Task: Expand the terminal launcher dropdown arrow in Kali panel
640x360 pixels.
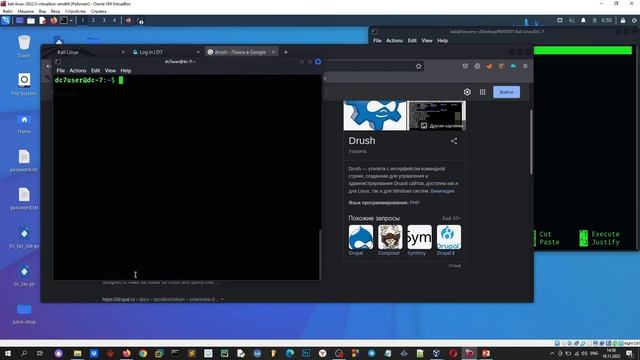Action: [71, 20]
